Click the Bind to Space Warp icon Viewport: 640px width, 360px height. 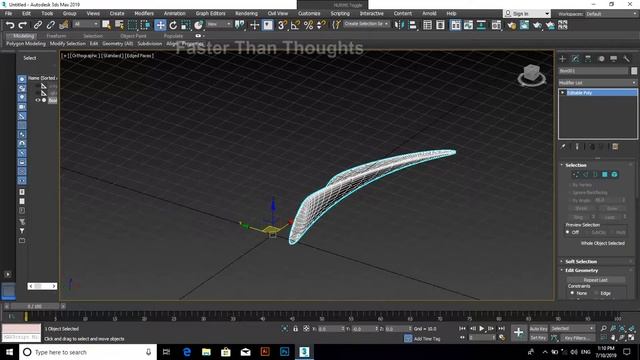click(64, 25)
